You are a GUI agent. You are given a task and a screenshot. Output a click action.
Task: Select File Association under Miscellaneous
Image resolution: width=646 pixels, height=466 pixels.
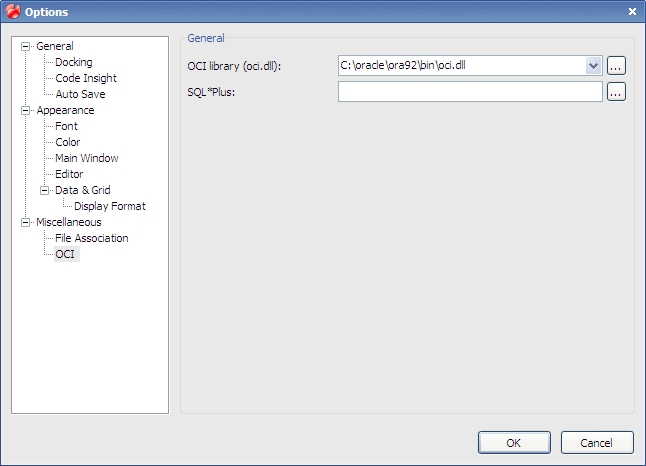tap(91, 238)
